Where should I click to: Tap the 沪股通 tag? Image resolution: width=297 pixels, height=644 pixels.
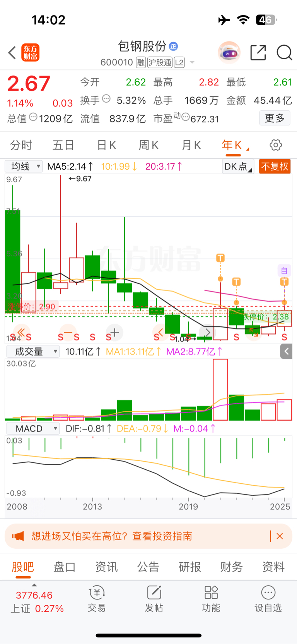160,62
